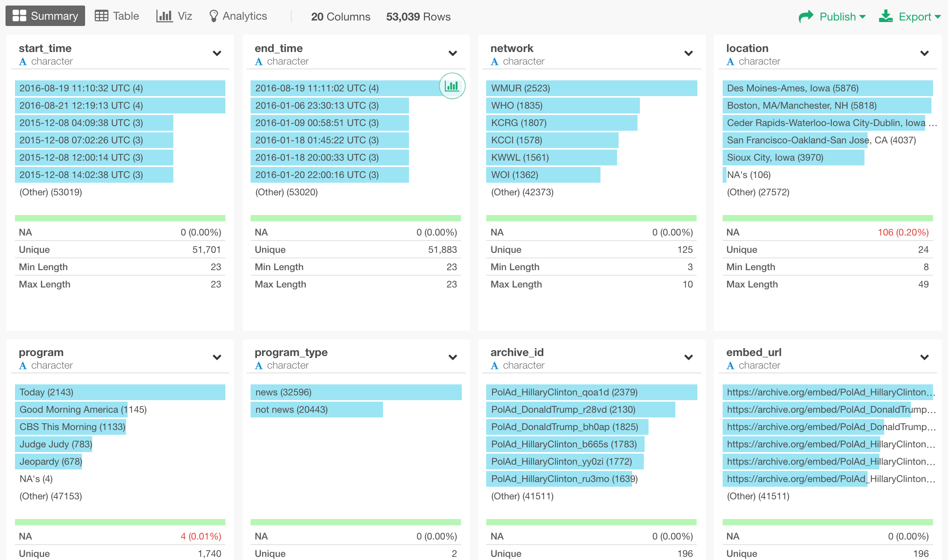Open the Viz tab
The image size is (948, 560).
click(x=174, y=16)
